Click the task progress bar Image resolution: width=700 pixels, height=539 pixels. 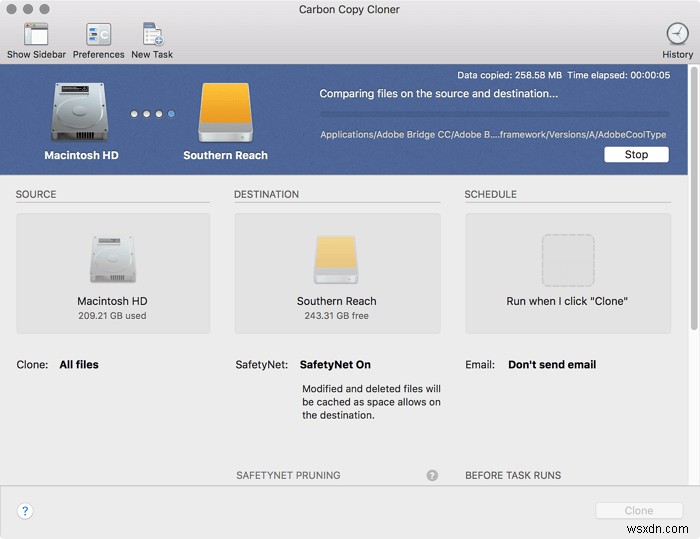click(495, 114)
